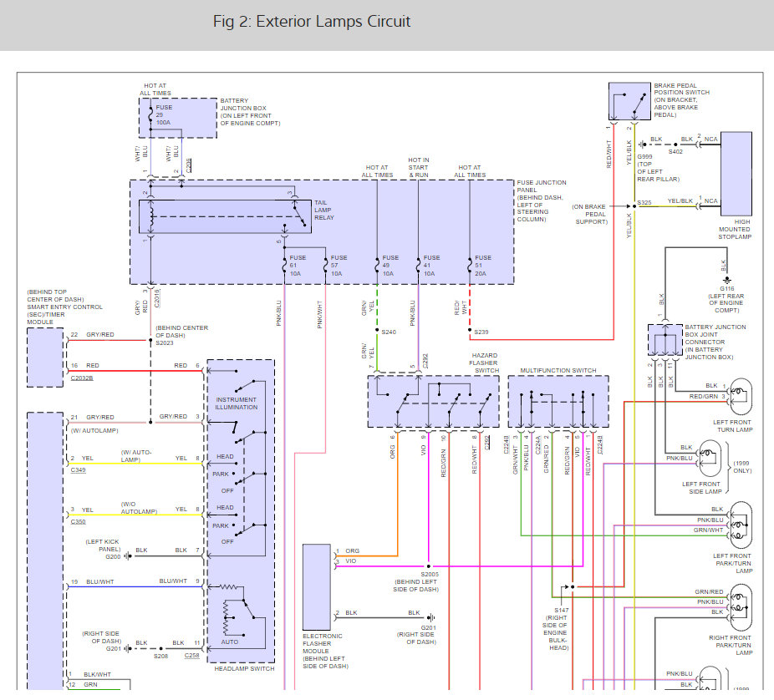
Task: Click the 'AUTO' label in headlamp switch
Action: (x=230, y=642)
